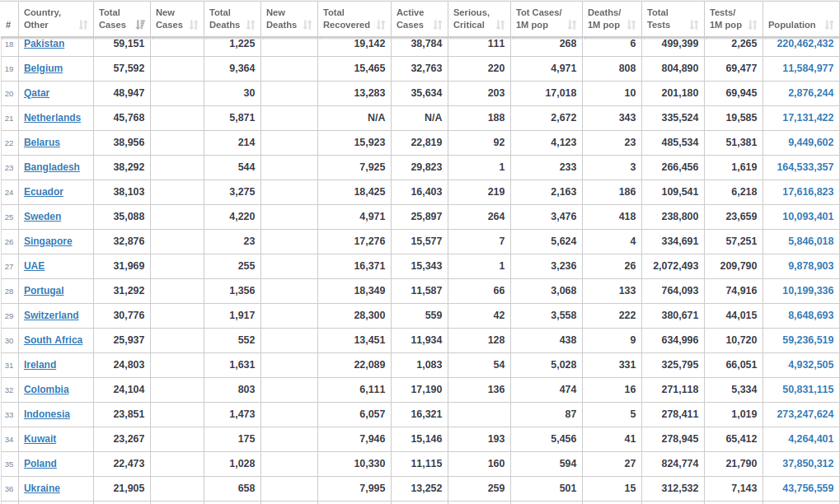The height and width of the screenshot is (504, 840).
Task: Open the Poland country link
Action: click(40, 464)
